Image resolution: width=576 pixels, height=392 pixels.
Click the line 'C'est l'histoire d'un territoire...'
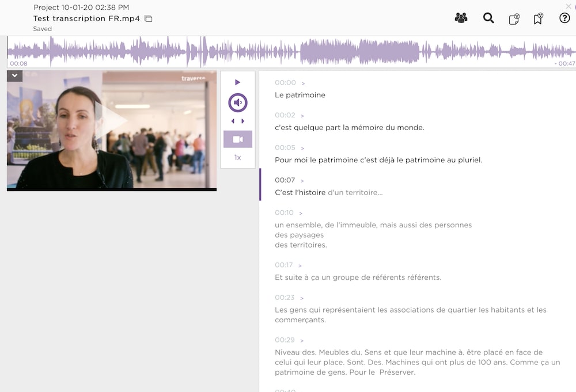tap(329, 192)
